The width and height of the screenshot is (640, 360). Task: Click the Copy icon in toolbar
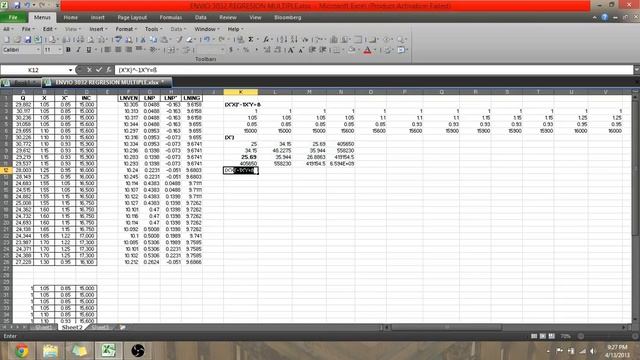(153, 40)
